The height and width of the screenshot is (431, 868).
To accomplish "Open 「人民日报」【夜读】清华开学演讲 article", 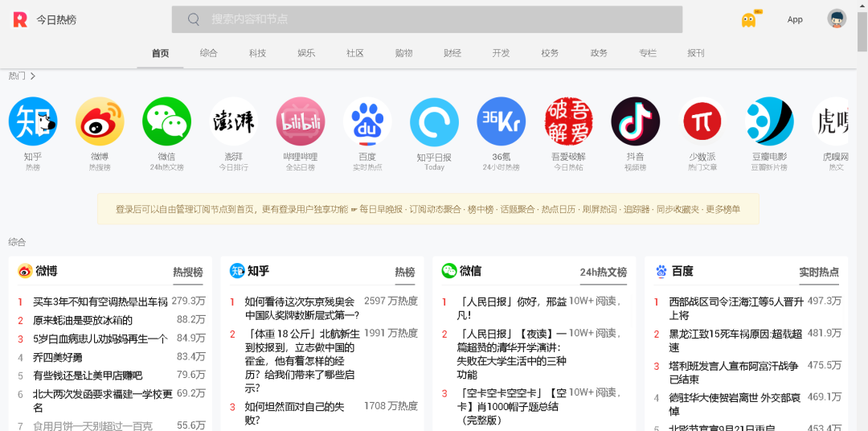I will click(512, 354).
